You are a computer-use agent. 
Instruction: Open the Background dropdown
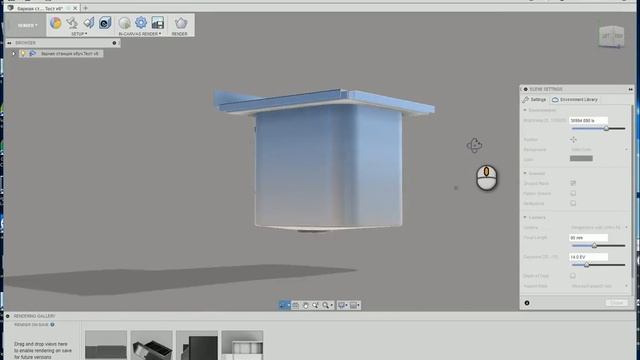tap(598, 150)
